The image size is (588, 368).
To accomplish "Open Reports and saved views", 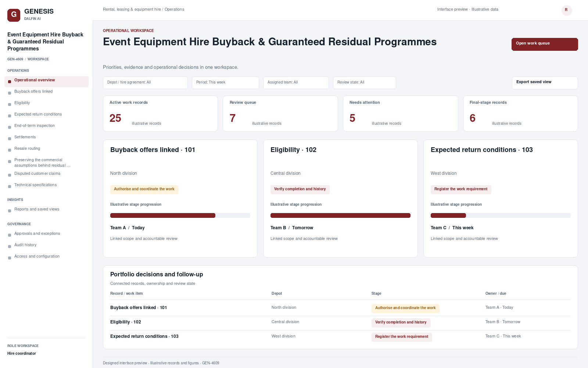I will [46, 209].
